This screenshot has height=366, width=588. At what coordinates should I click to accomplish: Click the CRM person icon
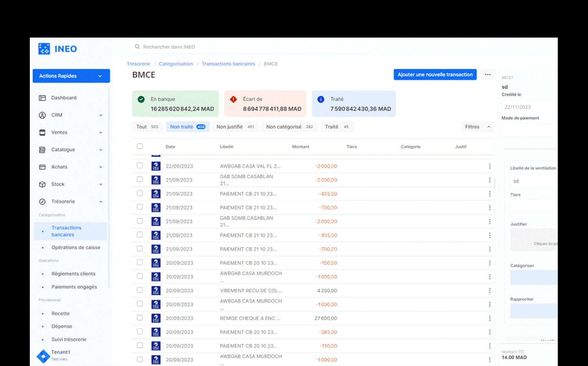42,115
